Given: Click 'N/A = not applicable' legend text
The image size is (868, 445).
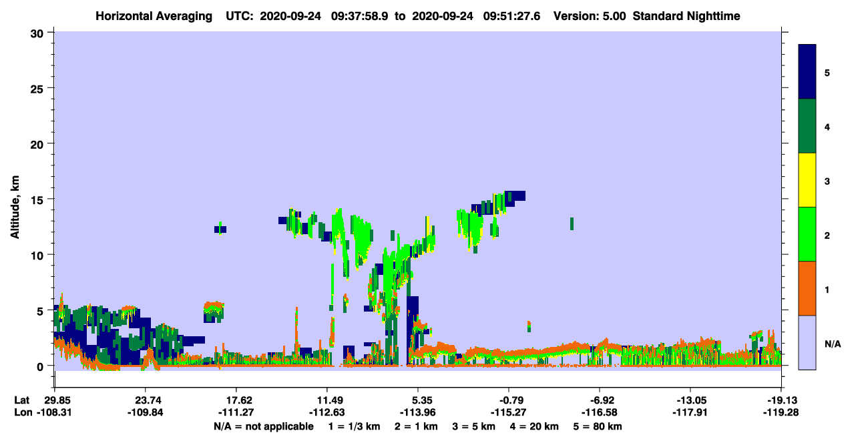Looking at the screenshot, I should (263, 426).
